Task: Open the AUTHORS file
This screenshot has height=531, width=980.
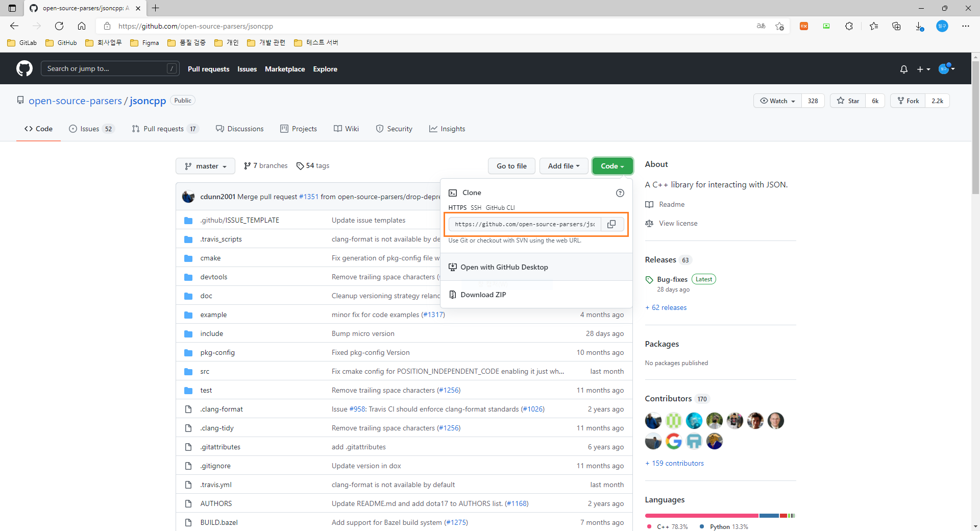Action: click(216, 503)
